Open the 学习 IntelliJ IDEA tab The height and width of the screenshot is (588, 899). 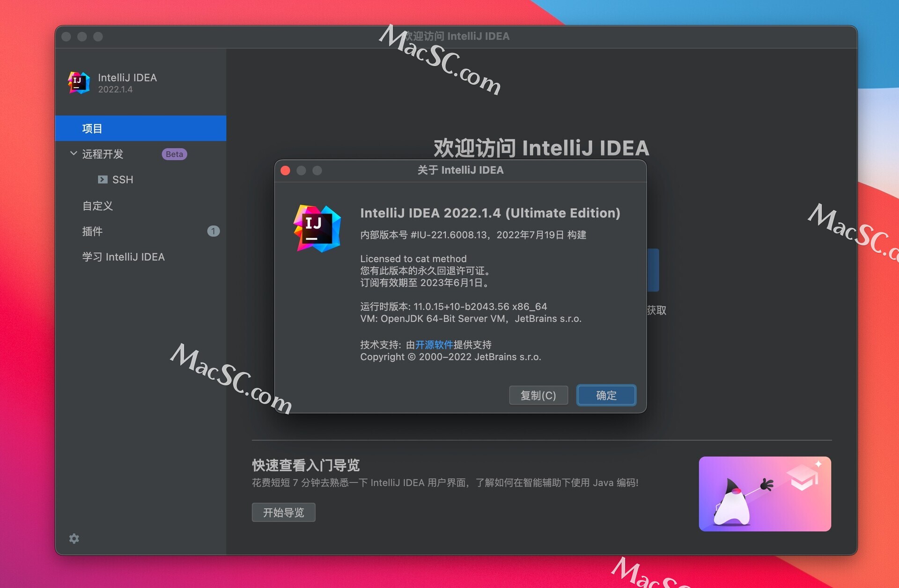124,257
